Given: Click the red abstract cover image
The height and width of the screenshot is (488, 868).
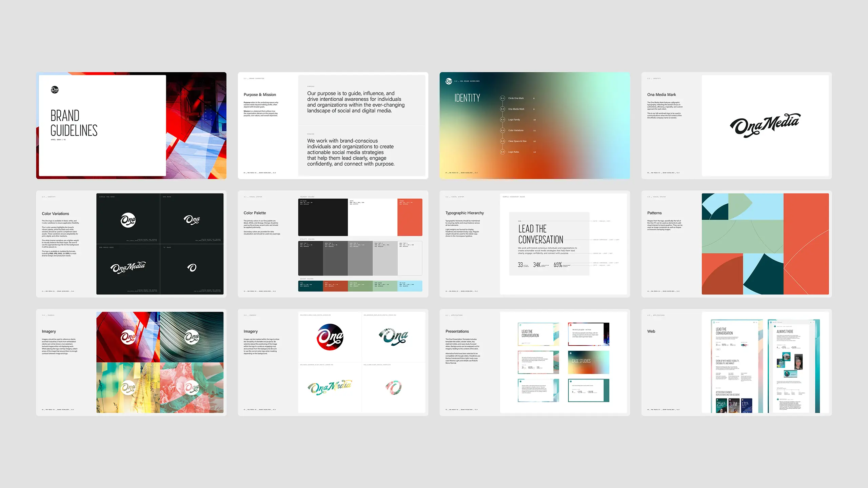Looking at the screenshot, I should [x=196, y=125].
